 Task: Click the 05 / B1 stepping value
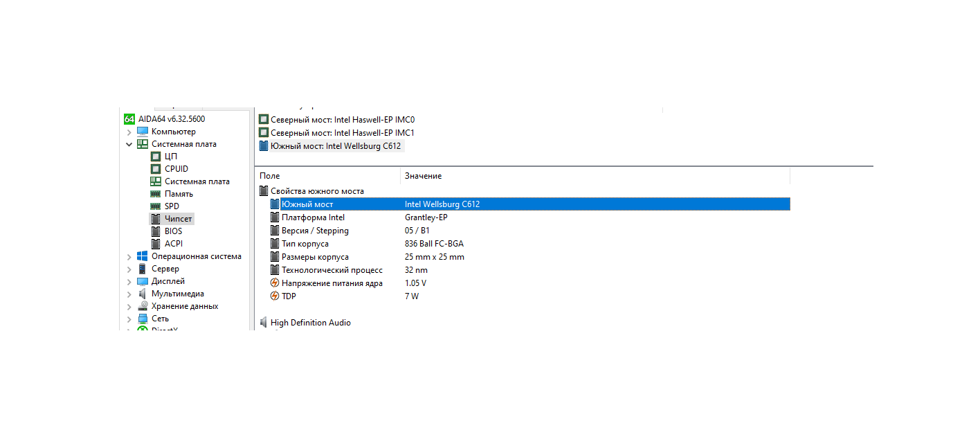[417, 231]
